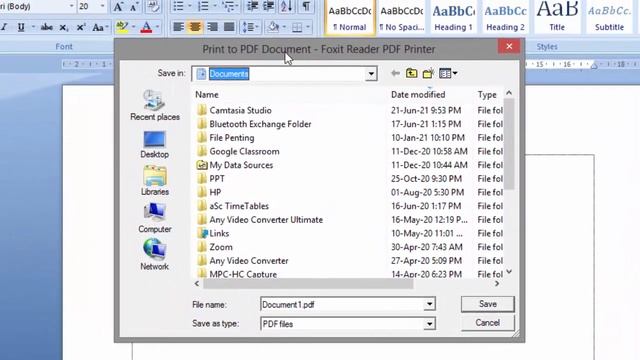The image size is (640, 360).
Task: Apply Strikethrough in Word ribbon
Action: pyautogui.click(x=47, y=27)
